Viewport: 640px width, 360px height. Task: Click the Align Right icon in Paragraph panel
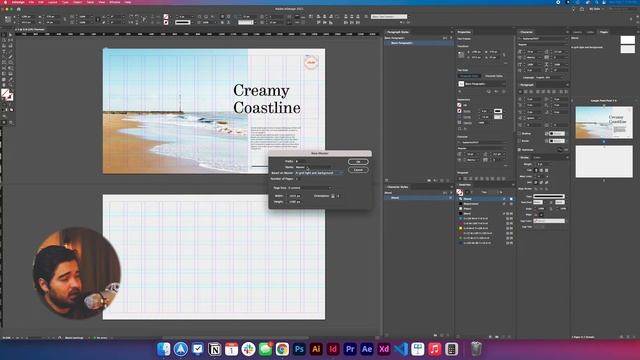pyautogui.click(x=531, y=91)
